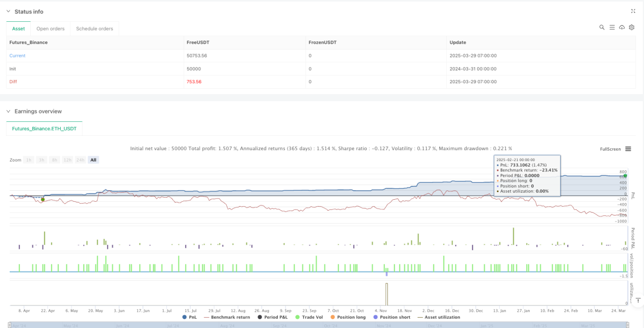644x328 pixels.
Task: Set chart zoom to 24h
Action: [81, 160]
